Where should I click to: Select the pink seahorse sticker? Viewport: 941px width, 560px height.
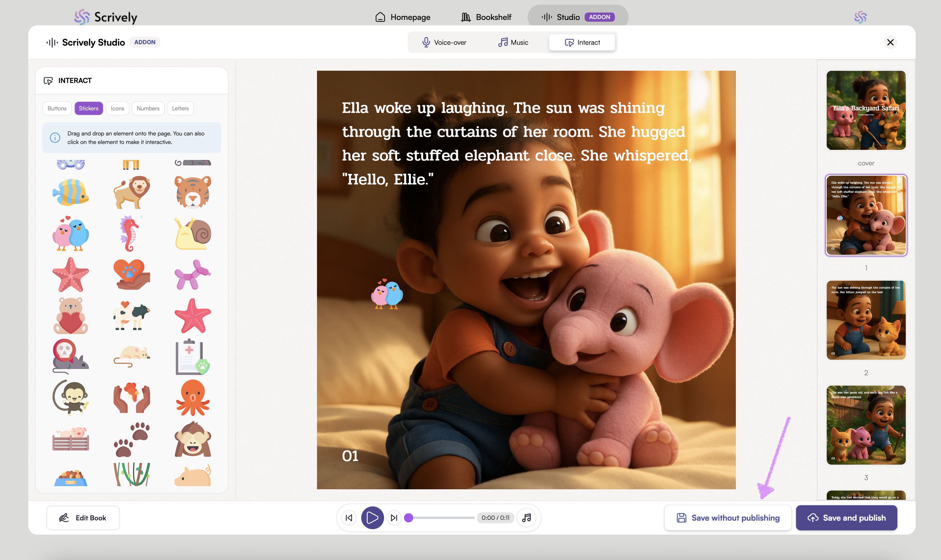click(x=130, y=234)
